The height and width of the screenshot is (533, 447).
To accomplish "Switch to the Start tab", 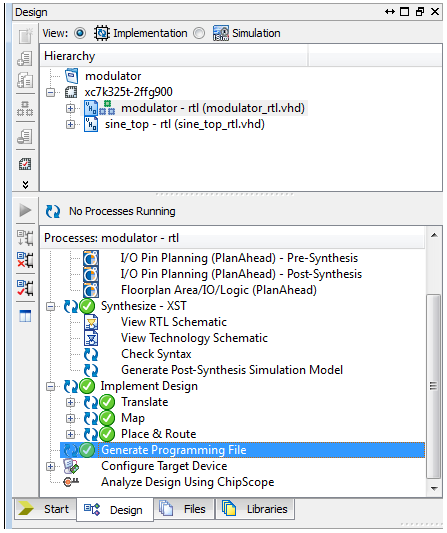I will point(45,509).
